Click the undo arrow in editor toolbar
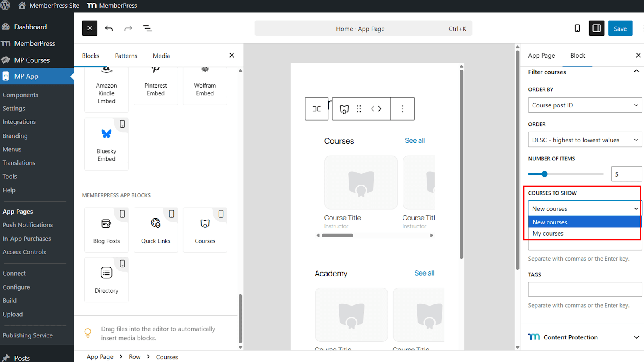Viewport: 644px width, 362px height. 109,28
